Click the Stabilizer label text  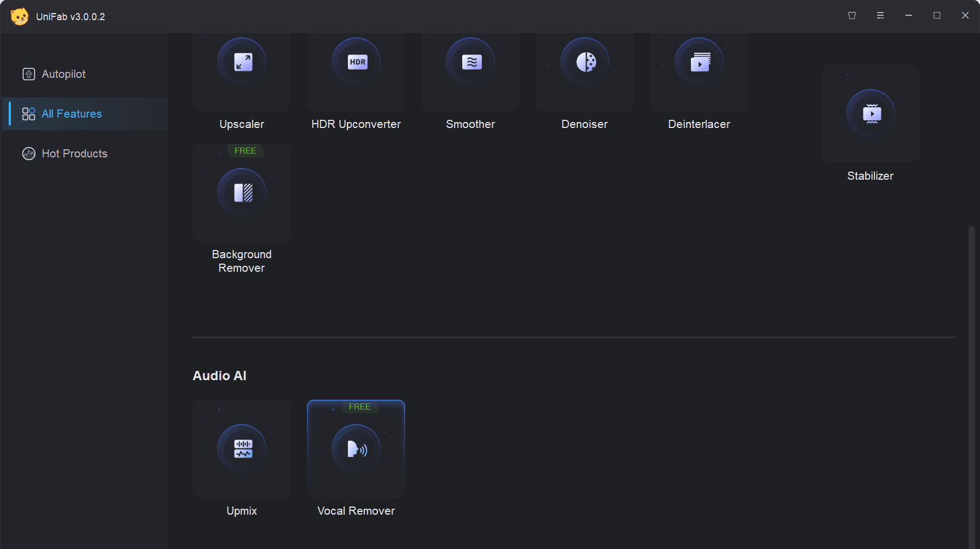(x=871, y=176)
